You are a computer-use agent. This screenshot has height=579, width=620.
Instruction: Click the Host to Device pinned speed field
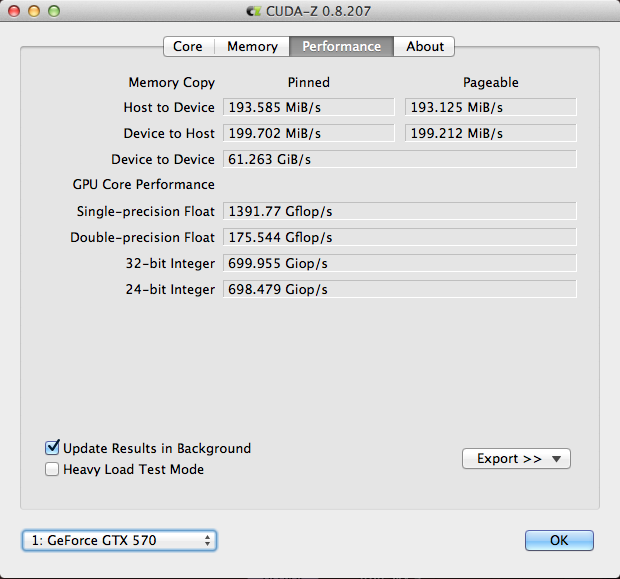click(x=308, y=107)
